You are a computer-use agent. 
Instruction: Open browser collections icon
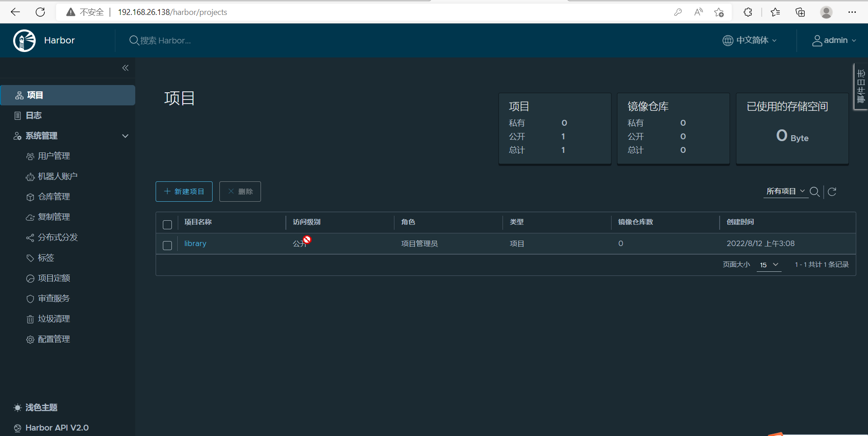(800, 12)
